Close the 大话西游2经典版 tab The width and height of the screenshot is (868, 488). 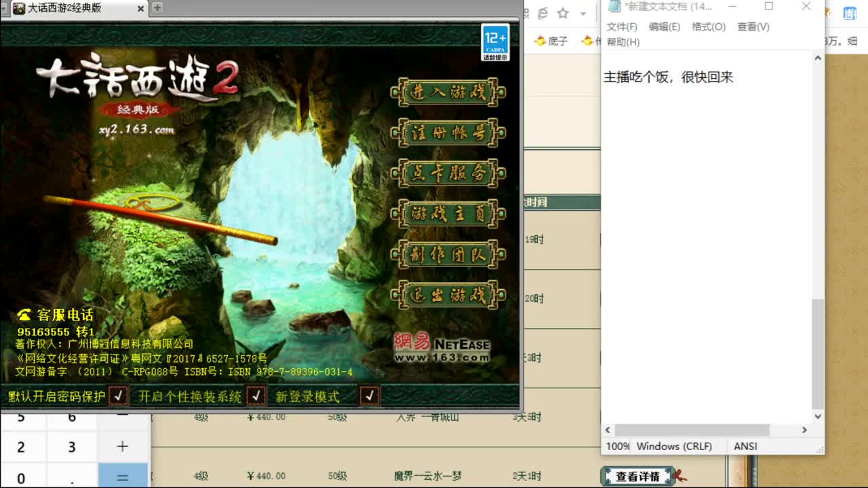[x=141, y=8]
